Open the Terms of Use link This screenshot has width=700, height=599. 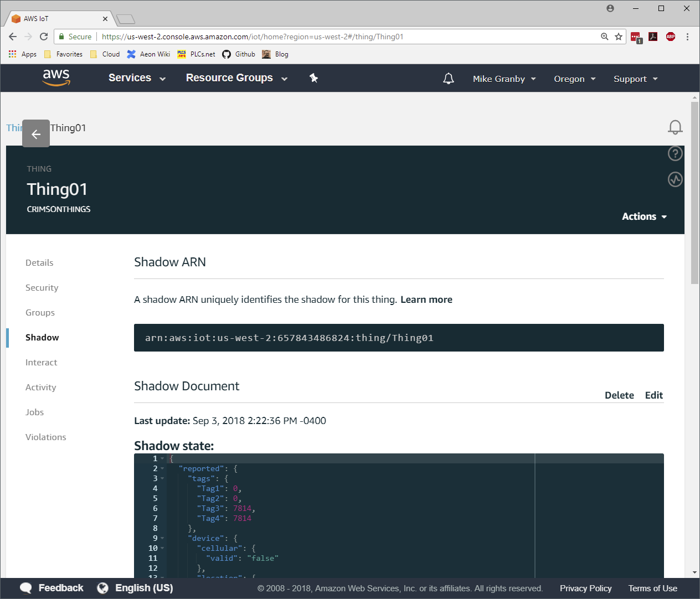click(x=652, y=588)
